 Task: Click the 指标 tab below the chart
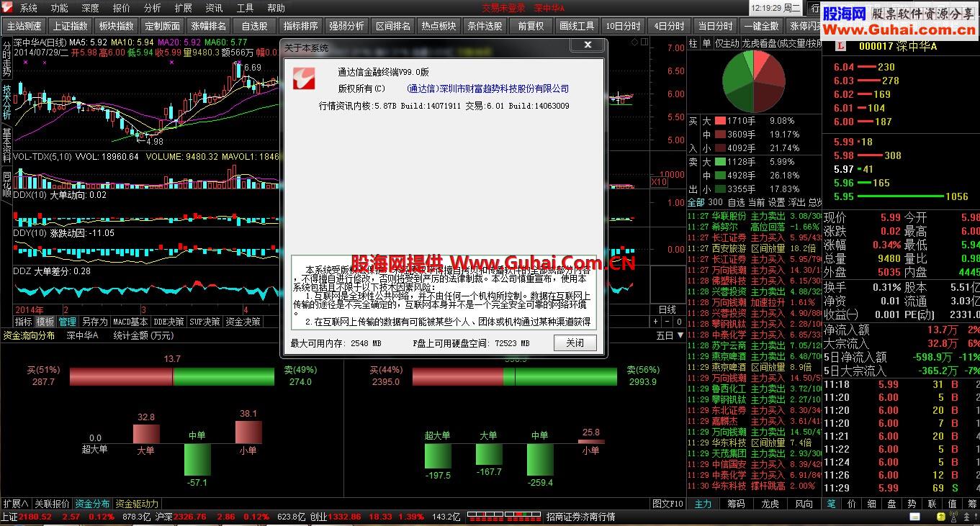tap(24, 322)
